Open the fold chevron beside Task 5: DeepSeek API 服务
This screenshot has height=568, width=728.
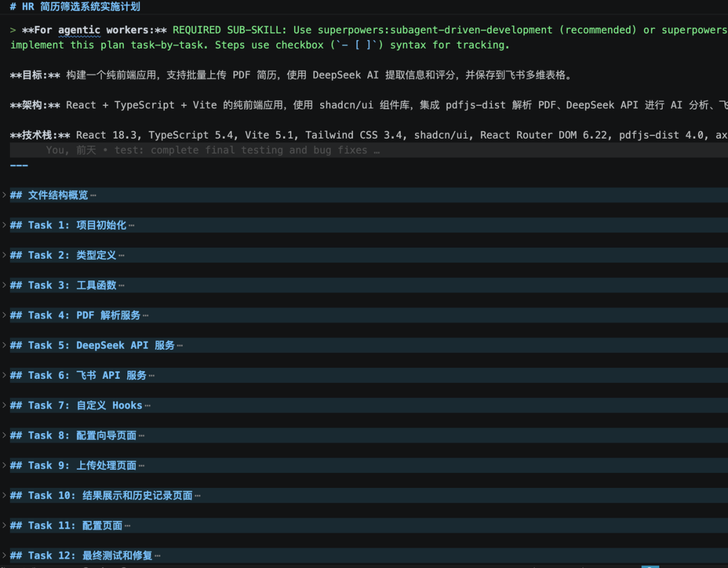coord(4,345)
